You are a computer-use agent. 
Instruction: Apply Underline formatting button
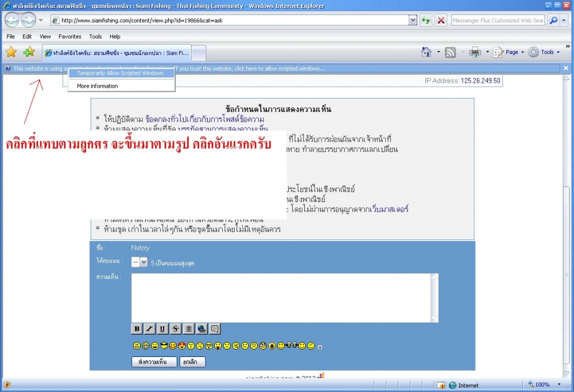pos(162,329)
